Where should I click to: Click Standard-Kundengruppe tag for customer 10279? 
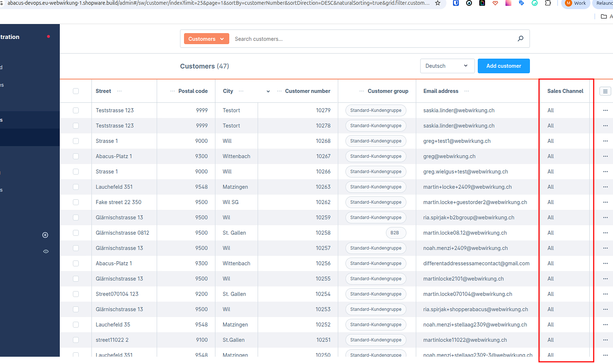click(376, 110)
